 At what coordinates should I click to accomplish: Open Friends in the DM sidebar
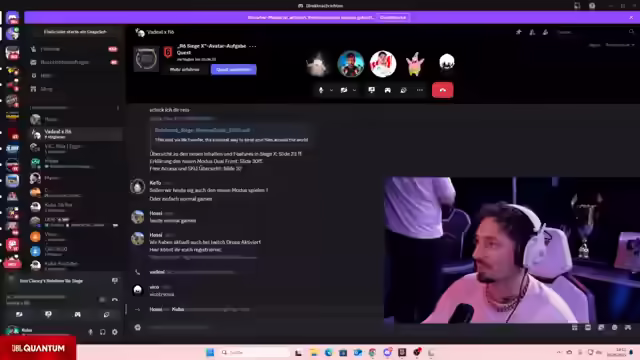point(75,49)
